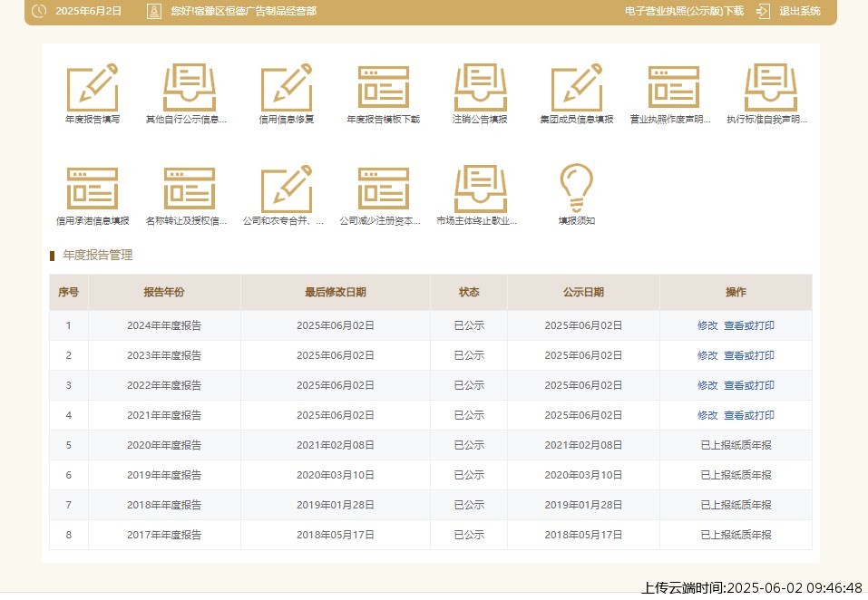Image resolution: width=868 pixels, height=600 pixels.
Task: Click 修改 for 2022年年度报告
Action: 707,385
